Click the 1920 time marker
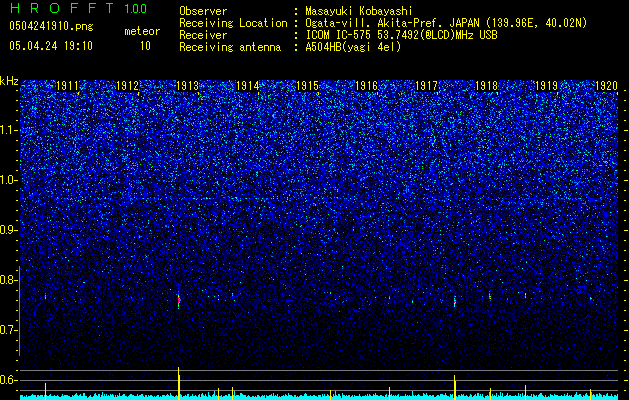The height and width of the screenshot is (400, 629). [606, 86]
